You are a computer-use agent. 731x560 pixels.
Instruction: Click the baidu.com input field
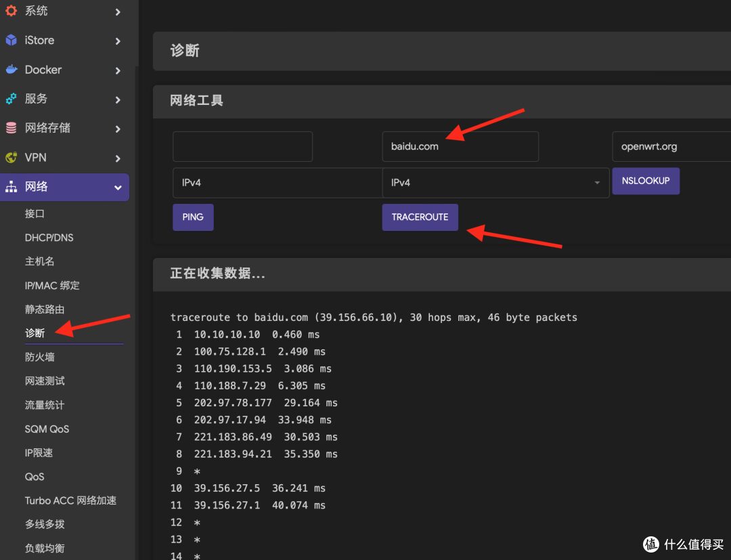point(460,146)
